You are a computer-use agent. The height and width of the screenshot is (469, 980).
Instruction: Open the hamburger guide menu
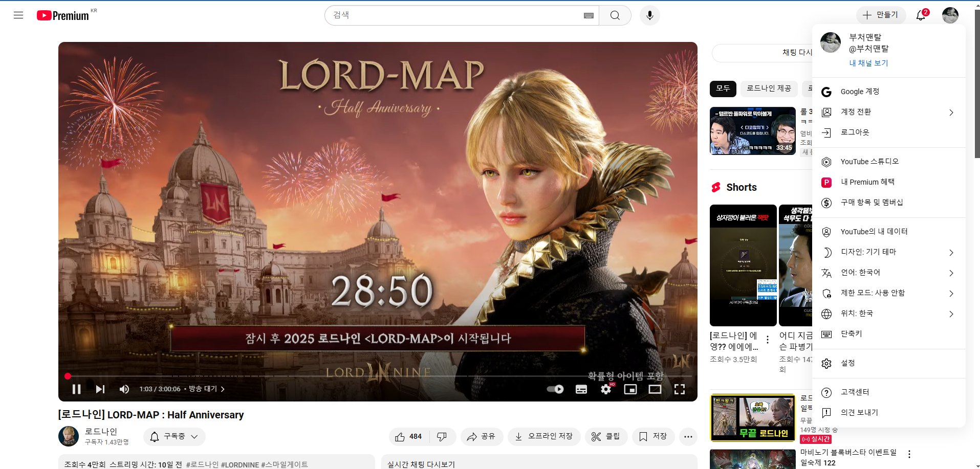click(18, 15)
